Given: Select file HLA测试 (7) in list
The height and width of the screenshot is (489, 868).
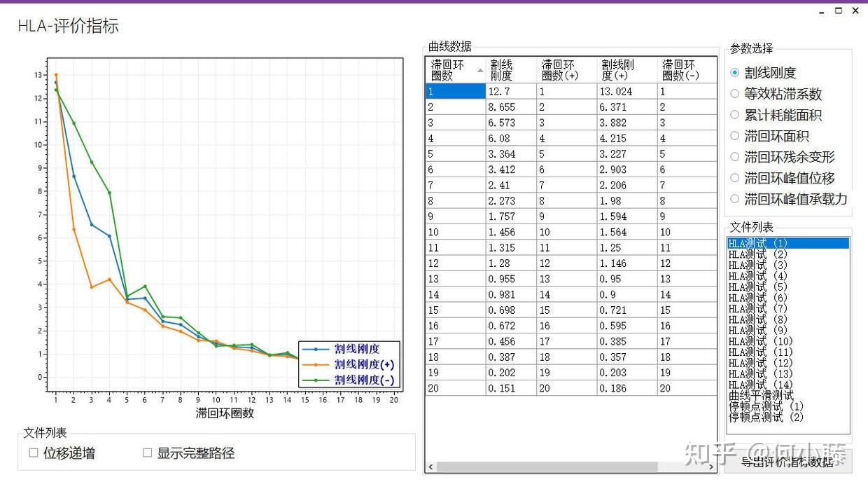Looking at the screenshot, I should (x=788, y=308).
